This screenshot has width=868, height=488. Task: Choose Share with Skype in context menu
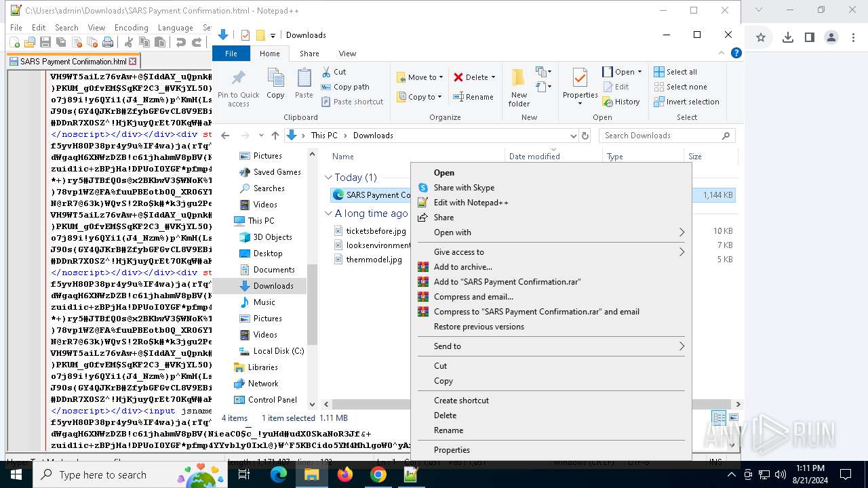point(551,188)
